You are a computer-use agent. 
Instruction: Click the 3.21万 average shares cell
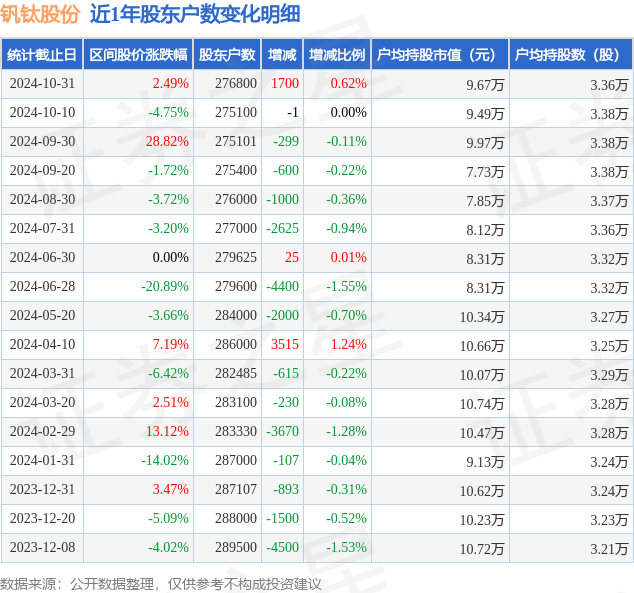click(609, 549)
